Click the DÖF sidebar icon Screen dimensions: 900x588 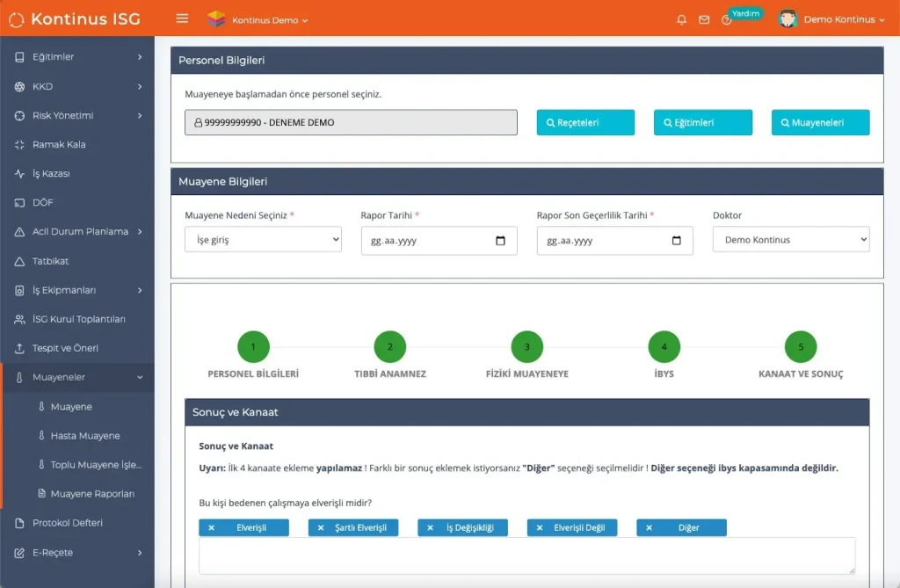tap(19, 203)
